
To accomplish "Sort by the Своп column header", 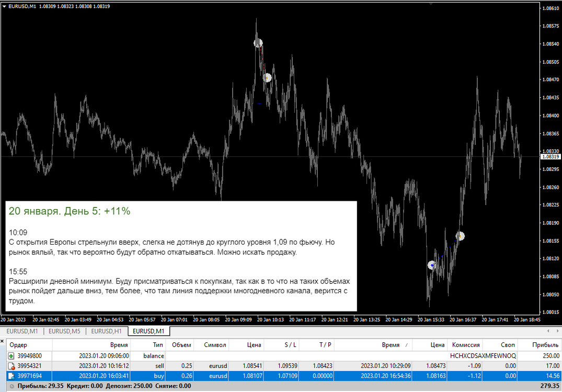I will 500,345.
